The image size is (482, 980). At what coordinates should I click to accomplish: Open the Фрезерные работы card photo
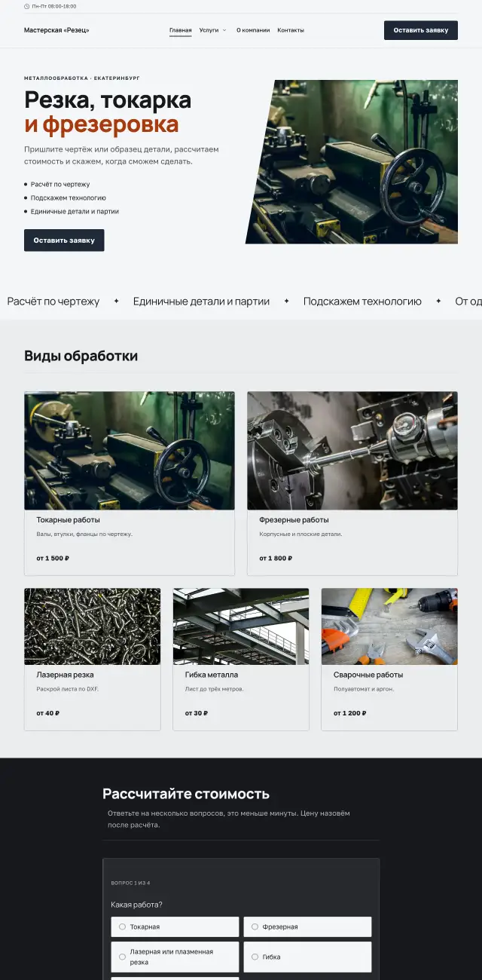[352, 451]
